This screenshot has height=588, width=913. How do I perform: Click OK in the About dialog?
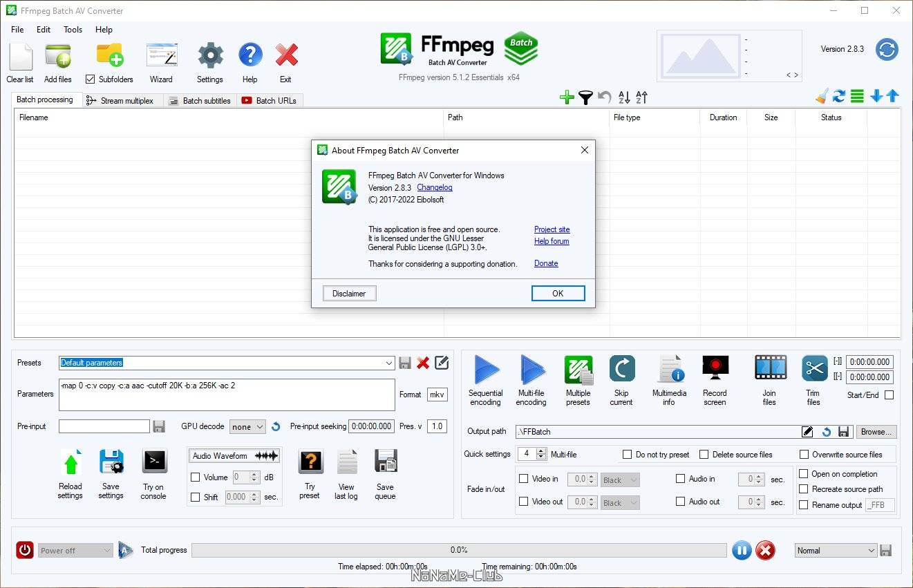pos(558,293)
